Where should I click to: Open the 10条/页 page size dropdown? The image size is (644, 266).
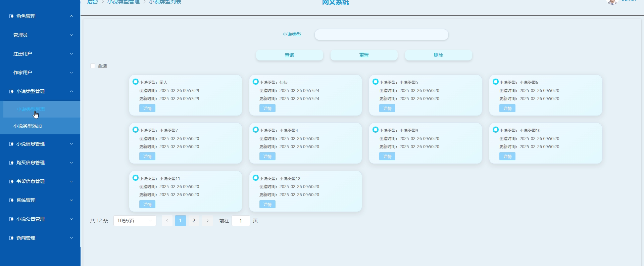pos(135,221)
